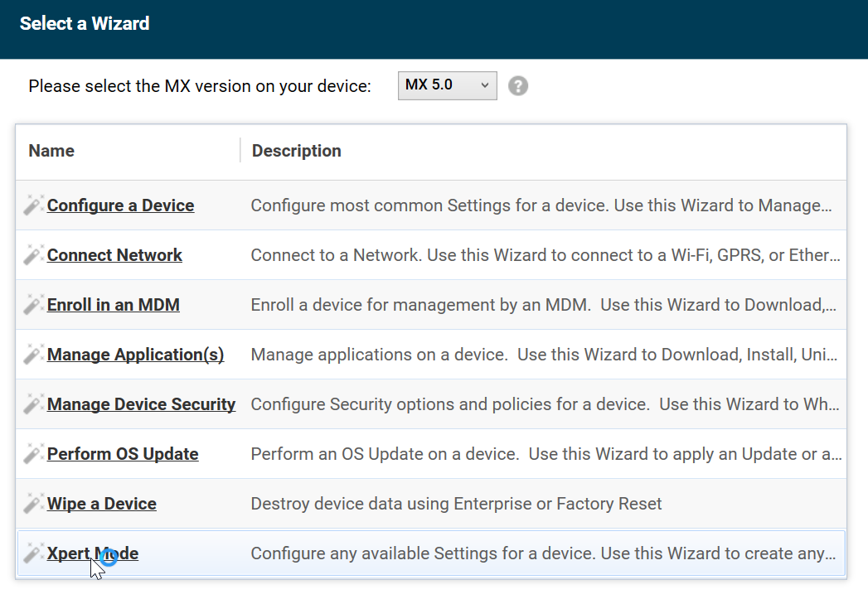The width and height of the screenshot is (868, 604).
Task: Open the Configure a Device wizard
Action: [x=120, y=205]
